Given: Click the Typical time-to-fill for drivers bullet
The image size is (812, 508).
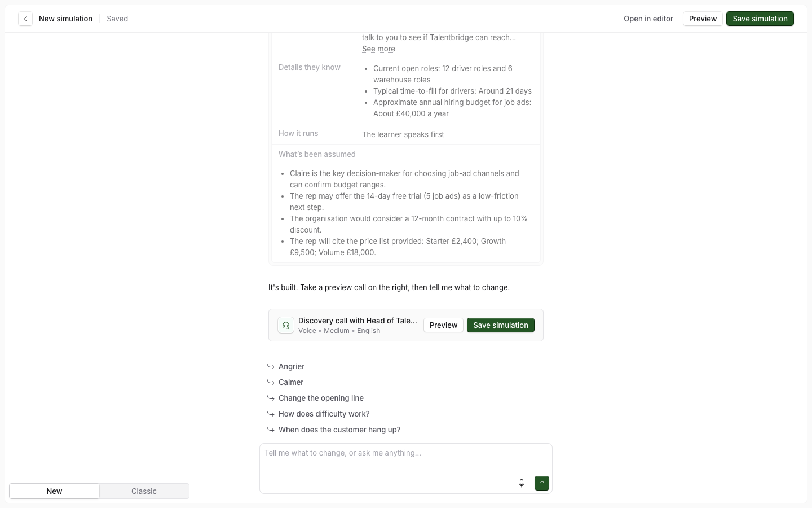Looking at the screenshot, I should click(452, 91).
